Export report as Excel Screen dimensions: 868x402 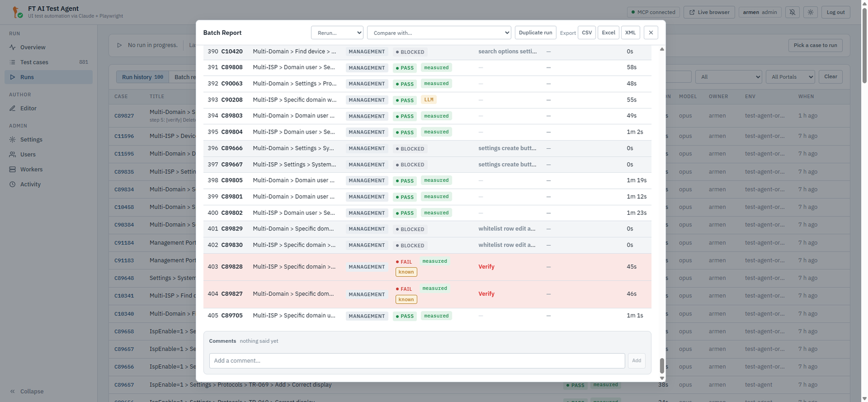[608, 33]
